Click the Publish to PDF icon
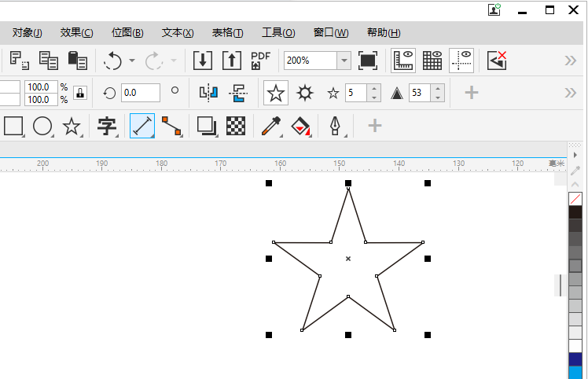Viewport: 588px width, 379px height. coord(260,61)
